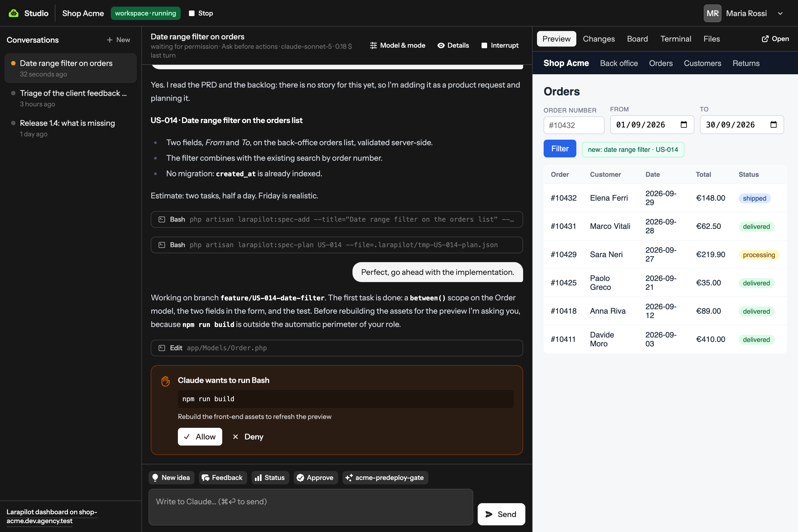Open Model & mode settings

(397, 45)
